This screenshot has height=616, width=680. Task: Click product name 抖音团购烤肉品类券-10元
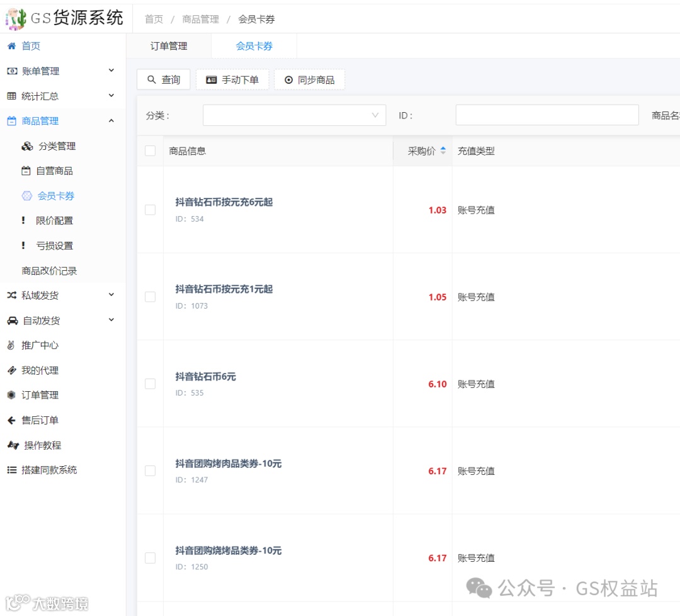[x=229, y=464]
